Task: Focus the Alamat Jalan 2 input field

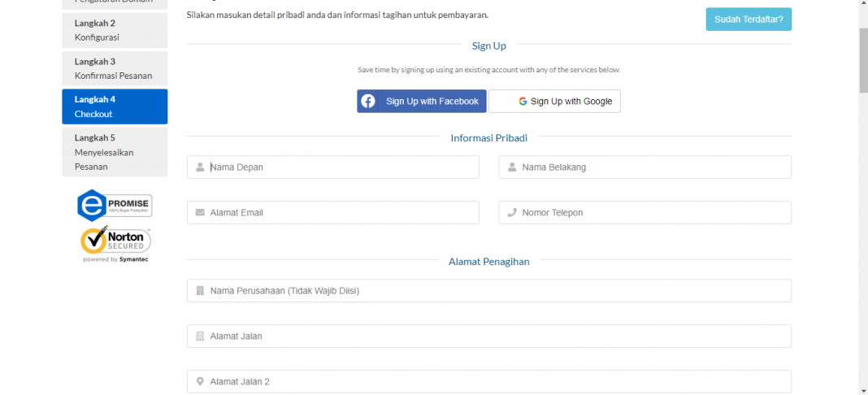Action: (x=489, y=382)
